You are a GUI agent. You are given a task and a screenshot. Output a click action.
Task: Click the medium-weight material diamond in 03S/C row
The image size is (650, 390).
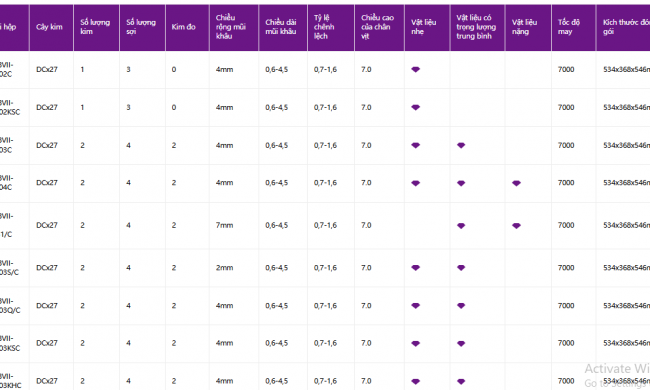pos(461,268)
